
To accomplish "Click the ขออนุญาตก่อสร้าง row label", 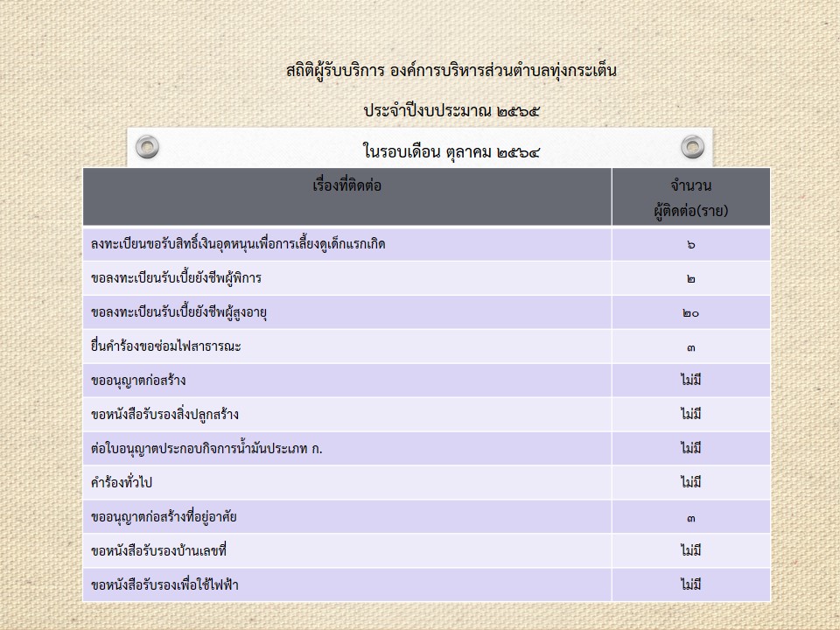I will pos(138,381).
